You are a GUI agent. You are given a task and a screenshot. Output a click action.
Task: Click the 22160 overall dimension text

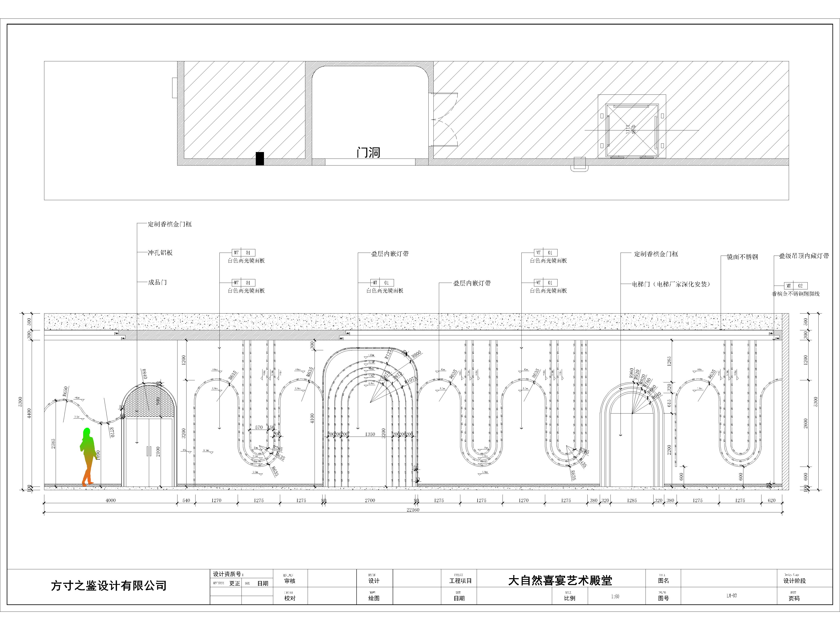(413, 510)
